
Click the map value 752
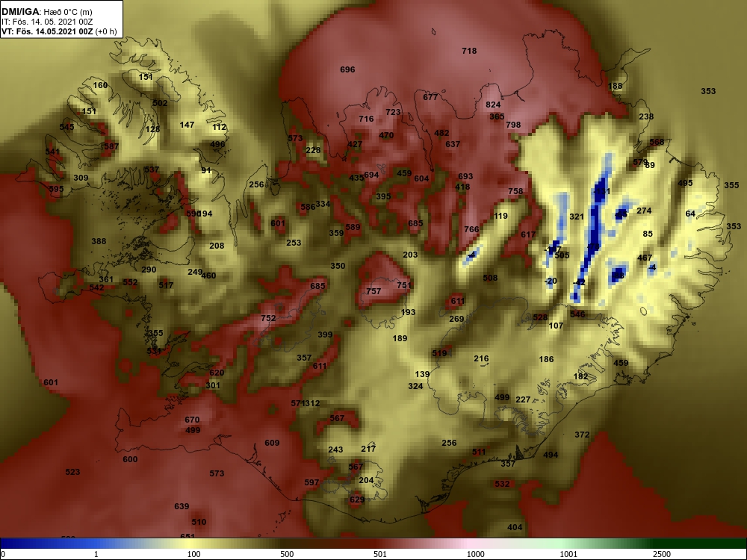(x=268, y=318)
